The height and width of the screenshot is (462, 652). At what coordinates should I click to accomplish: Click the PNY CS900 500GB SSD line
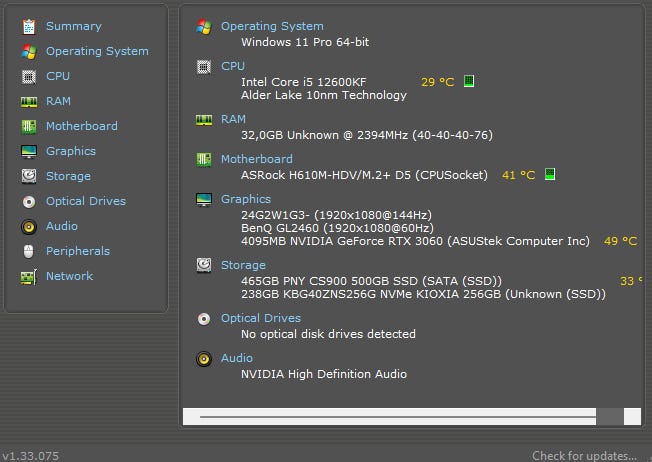[x=371, y=281]
